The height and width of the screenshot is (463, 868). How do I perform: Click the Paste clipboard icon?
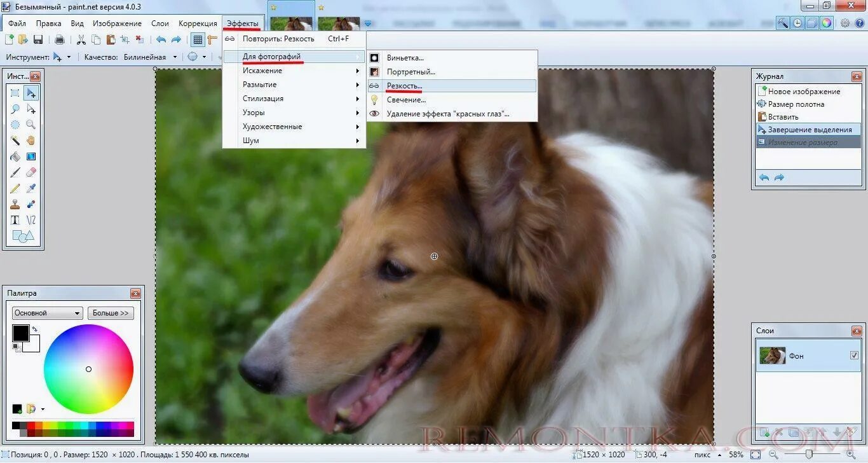click(111, 39)
